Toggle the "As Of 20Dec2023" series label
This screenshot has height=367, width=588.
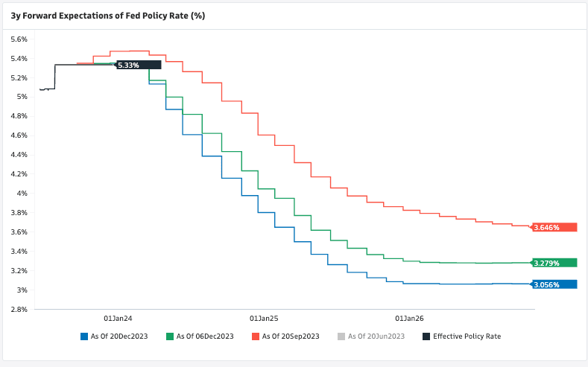pos(118,336)
